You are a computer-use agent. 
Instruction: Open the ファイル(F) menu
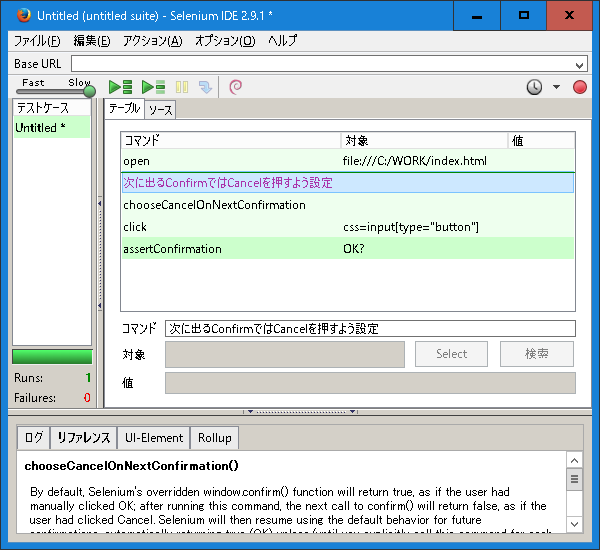37,41
